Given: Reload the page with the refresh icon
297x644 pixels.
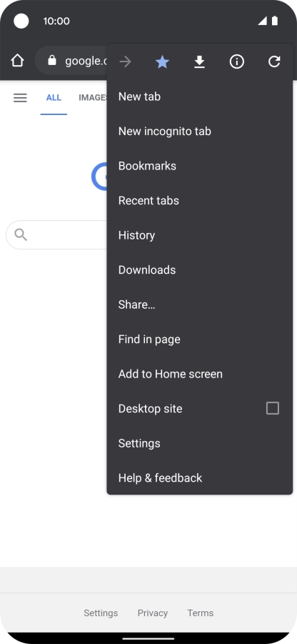Looking at the screenshot, I should 274,62.
